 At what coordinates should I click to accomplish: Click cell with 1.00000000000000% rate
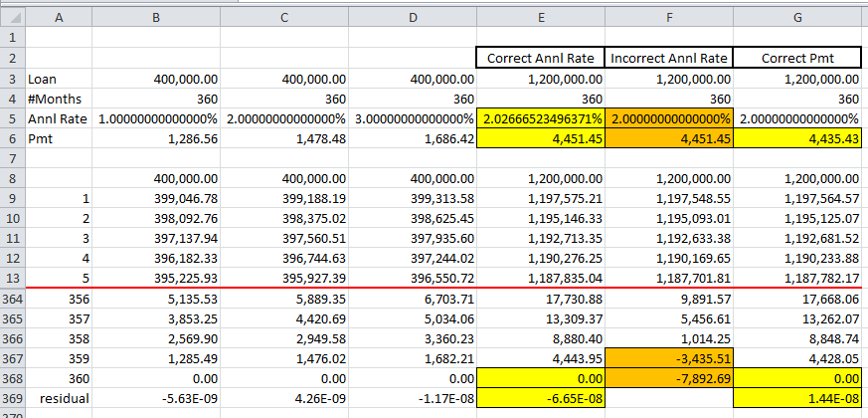click(x=156, y=118)
